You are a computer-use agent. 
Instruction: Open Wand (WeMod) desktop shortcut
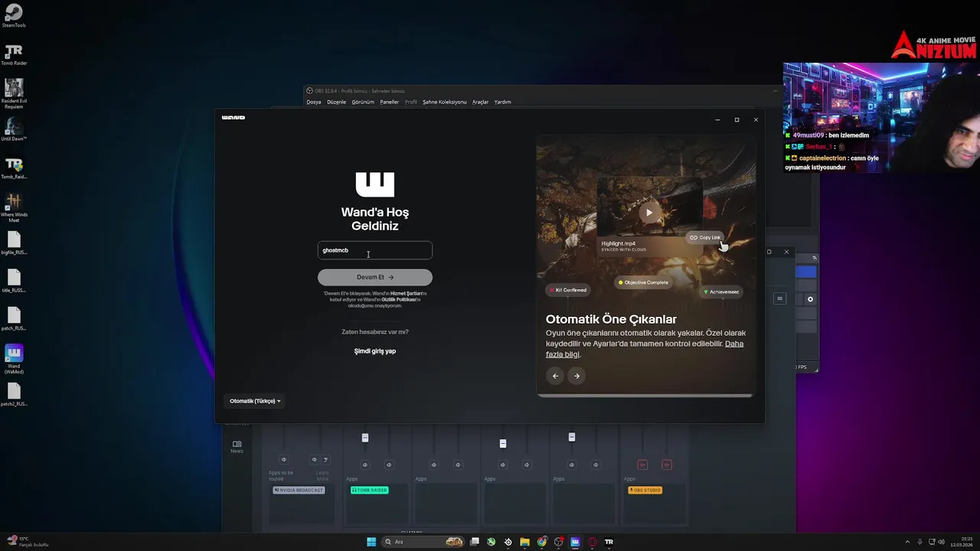(14, 359)
